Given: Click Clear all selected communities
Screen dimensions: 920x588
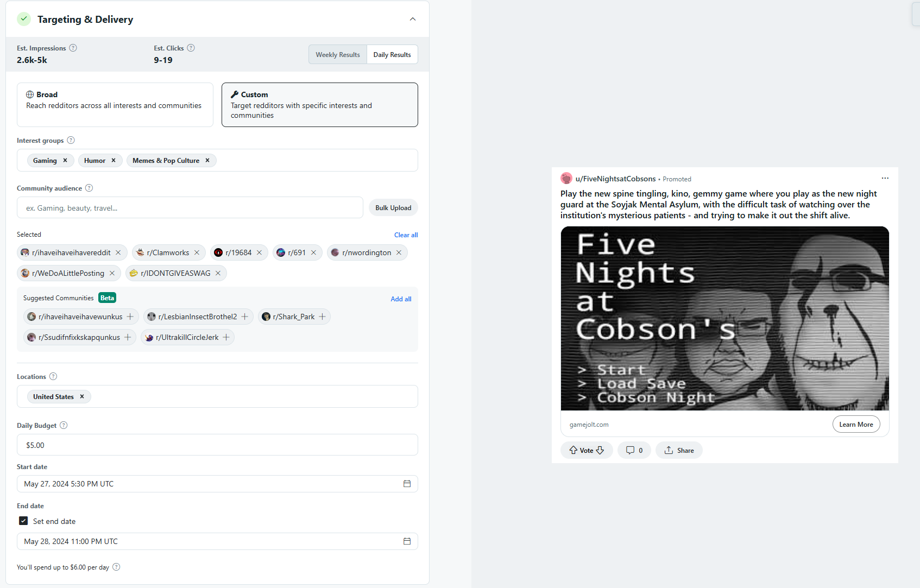Looking at the screenshot, I should [x=406, y=235].
